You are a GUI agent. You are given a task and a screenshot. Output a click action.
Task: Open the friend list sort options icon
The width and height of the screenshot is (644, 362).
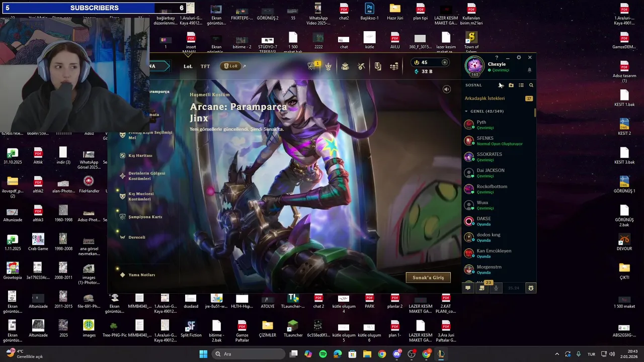pyautogui.click(x=521, y=85)
